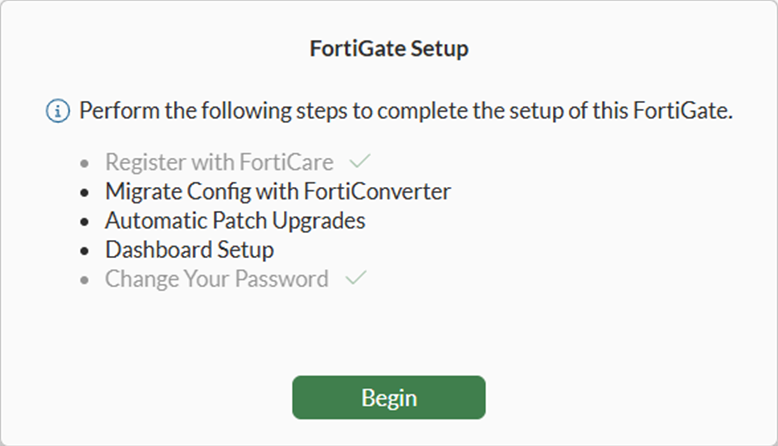This screenshot has width=778, height=446.
Task: Select the Register with FortiCare step
Action: [219, 162]
